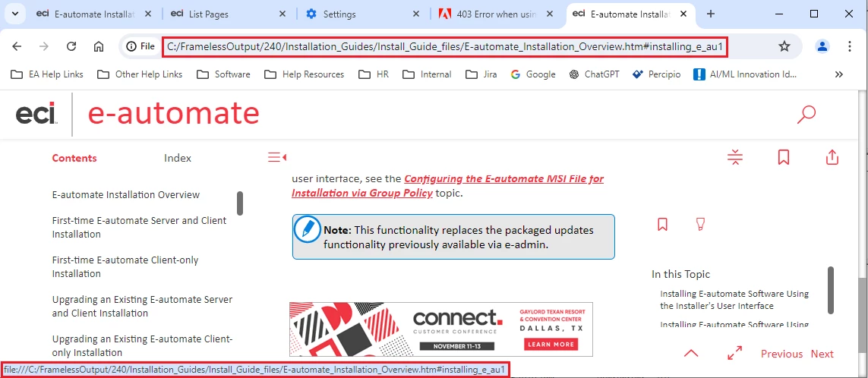Open First-time E-automate Client-only Installation

(125, 266)
